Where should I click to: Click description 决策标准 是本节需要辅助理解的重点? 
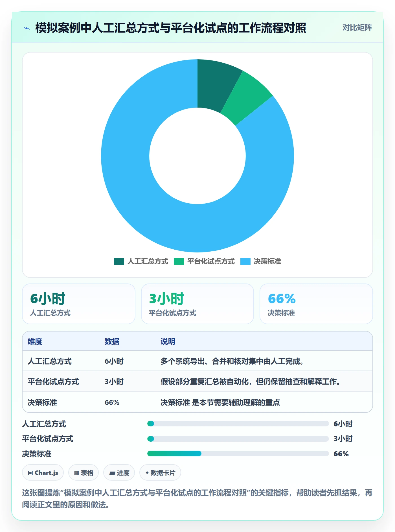pyautogui.click(x=220, y=402)
